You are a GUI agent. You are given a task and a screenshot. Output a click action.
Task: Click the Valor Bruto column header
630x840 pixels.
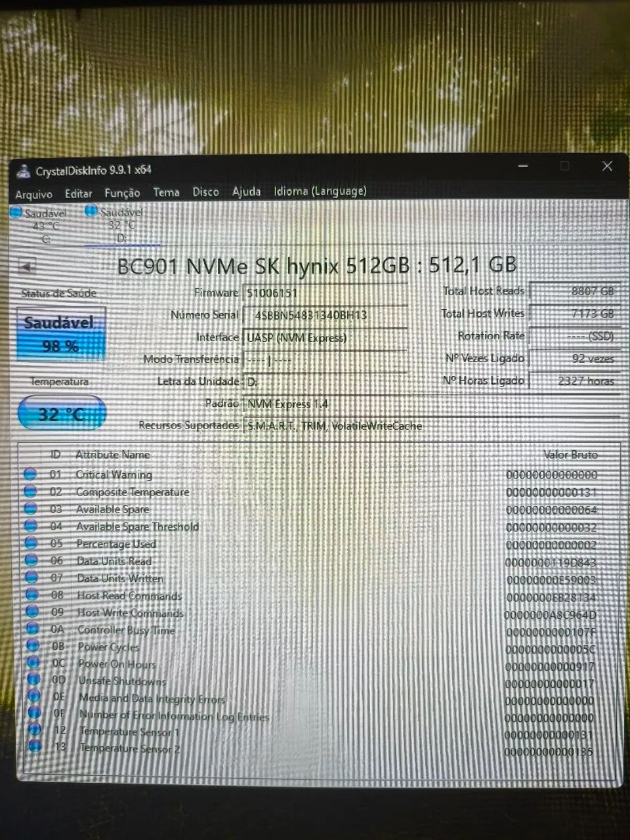pos(570,454)
